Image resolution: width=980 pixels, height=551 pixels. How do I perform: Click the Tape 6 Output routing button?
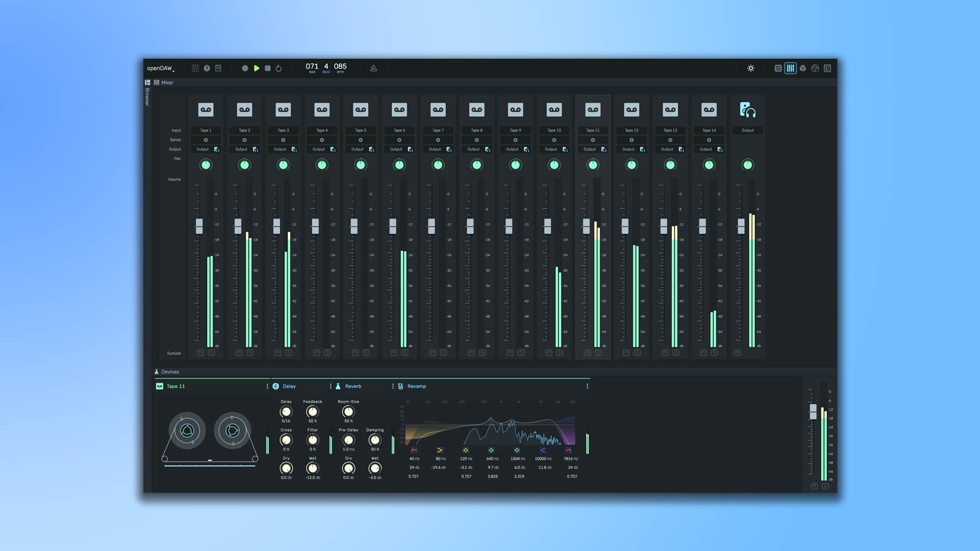tap(396, 149)
